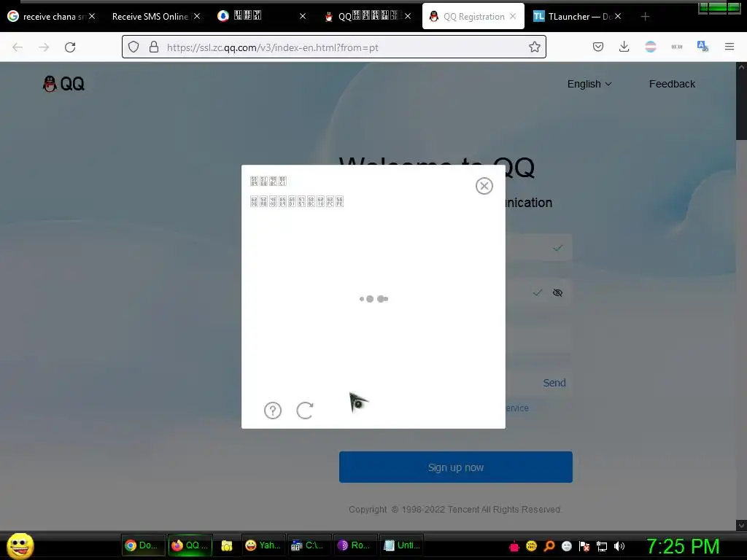Open a new browser tab
Image resolution: width=747 pixels, height=560 pixels.
click(645, 17)
